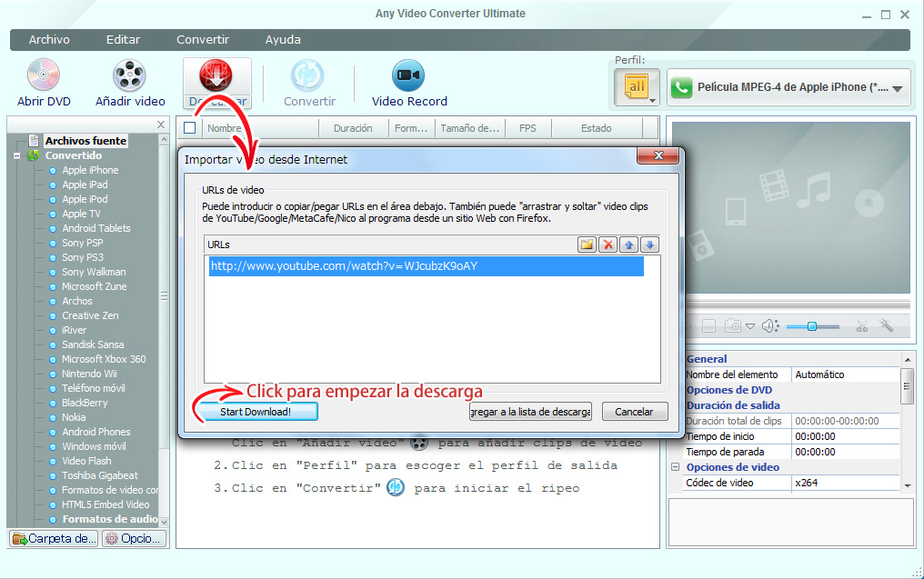Image resolution: width=924 pixels, height=579 pixels.
Task: Click the gear icon on Opcio... button
Action: pos(111,538)
